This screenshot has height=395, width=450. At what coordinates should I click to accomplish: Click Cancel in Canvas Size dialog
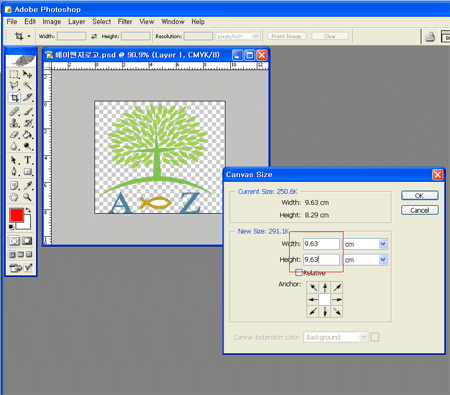pos(420,210)
